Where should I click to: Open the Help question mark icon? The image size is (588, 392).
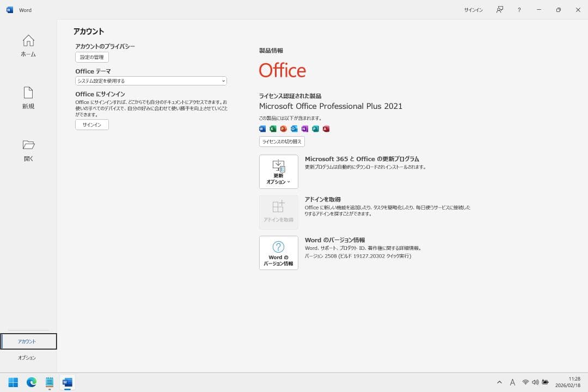click(519, 10)
